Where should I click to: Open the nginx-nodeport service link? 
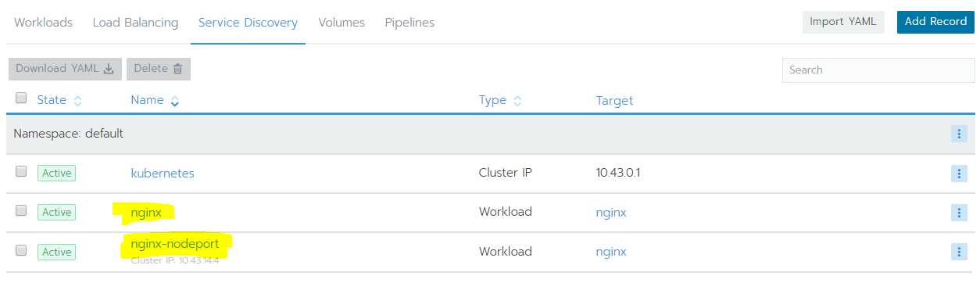pyautogui.click(x=175, y=244)
